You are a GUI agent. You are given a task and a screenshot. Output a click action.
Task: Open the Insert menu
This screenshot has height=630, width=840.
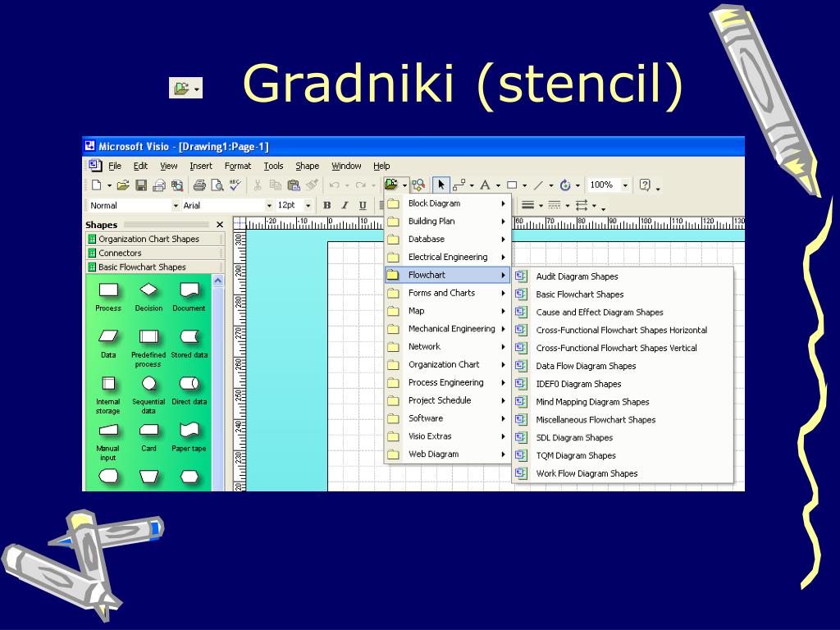pos(201,166)
